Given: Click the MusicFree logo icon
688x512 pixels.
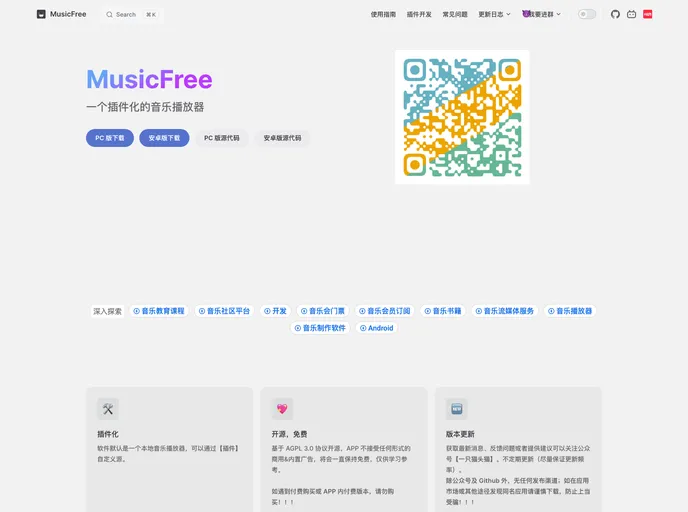Looking at the screenshot, I should (41, 14).
